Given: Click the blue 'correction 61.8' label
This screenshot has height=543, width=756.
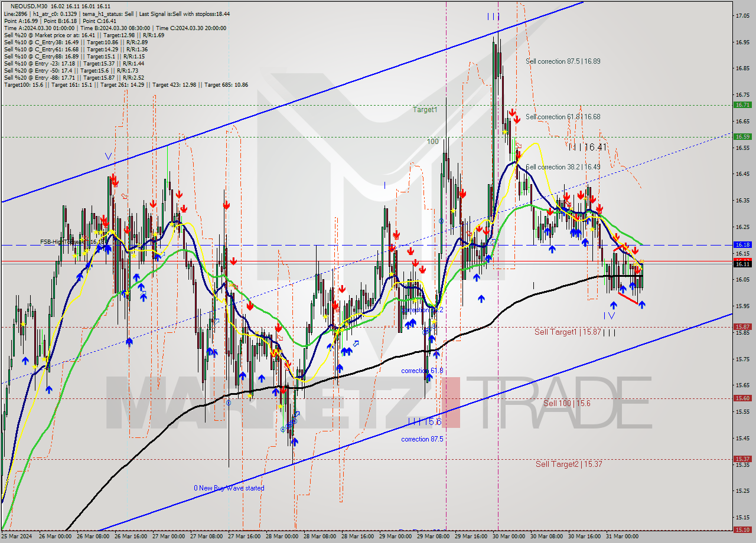Looking at the screenshot, I should point(422,371).
